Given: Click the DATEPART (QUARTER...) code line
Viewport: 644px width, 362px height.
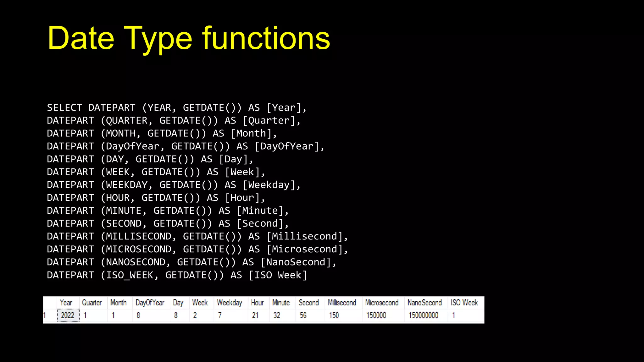Looking at the screenshot, I should click(174, 121).
